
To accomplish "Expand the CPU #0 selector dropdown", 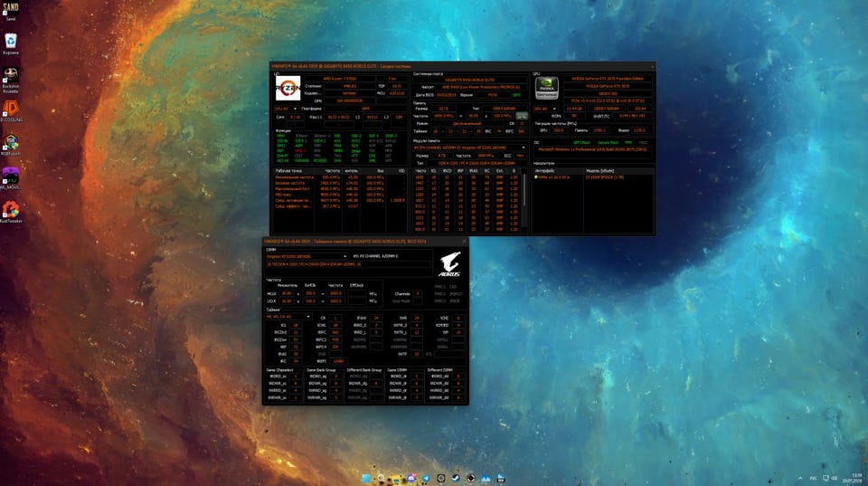I will tap(286, 109).
